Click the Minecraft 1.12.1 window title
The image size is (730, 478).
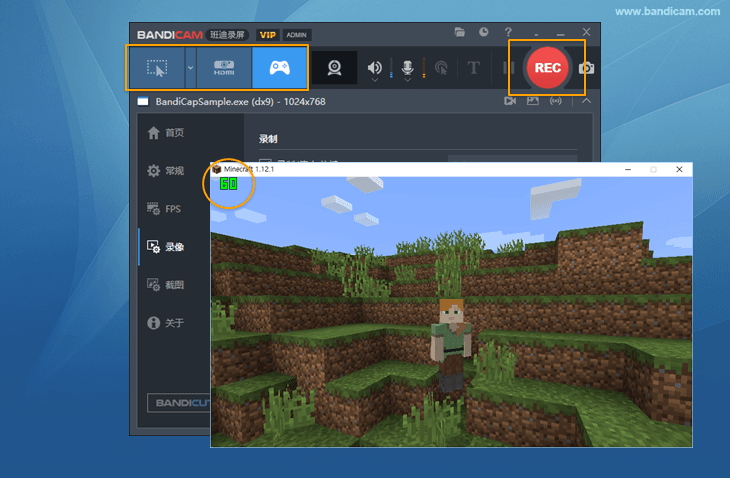(249, 169)
